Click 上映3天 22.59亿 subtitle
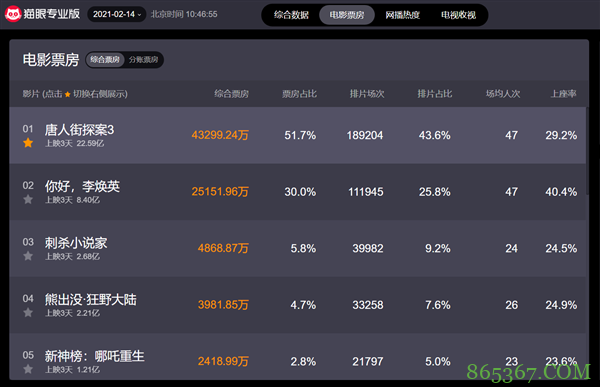 [x=75, y=144]
